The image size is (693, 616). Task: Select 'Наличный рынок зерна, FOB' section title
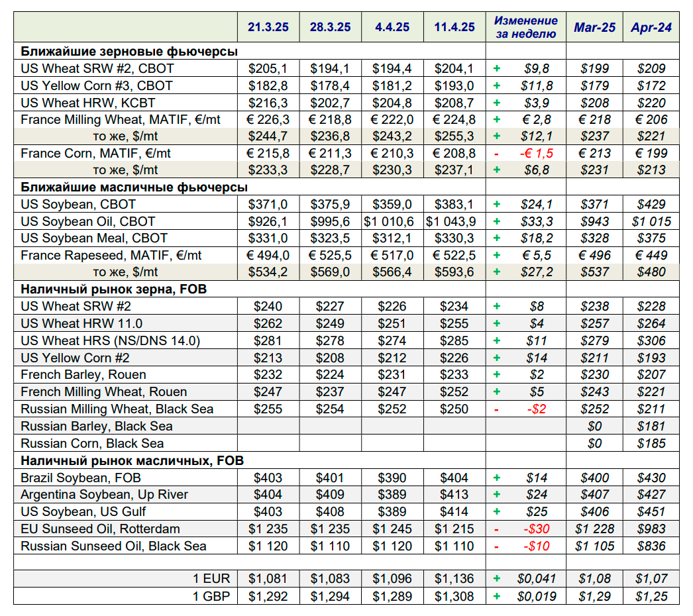pos(113,289)
